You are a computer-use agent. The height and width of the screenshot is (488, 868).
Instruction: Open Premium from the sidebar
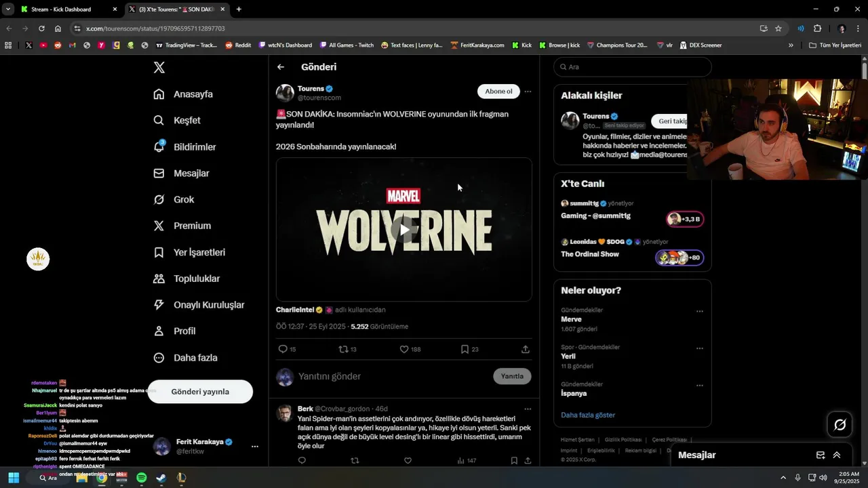pyautogui.click(x=183, y=226)
